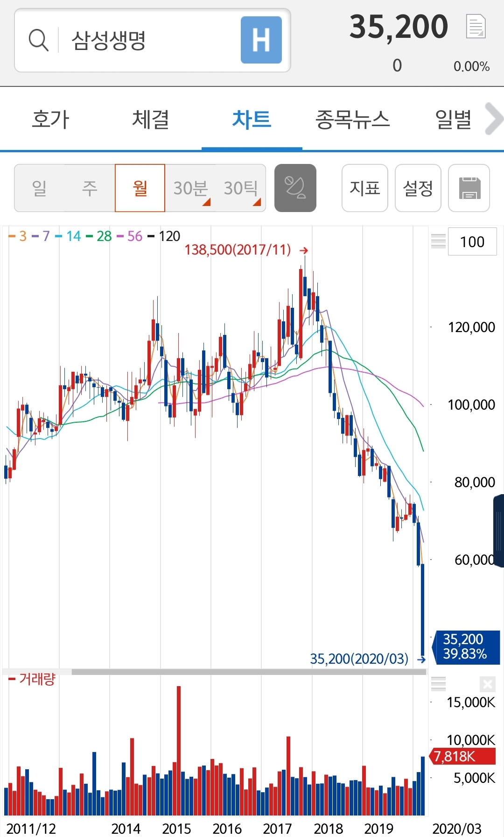Screen dimensions: 504x837
Task: Tap the 0.00% change rate text
Action: [x=471, y=66]
